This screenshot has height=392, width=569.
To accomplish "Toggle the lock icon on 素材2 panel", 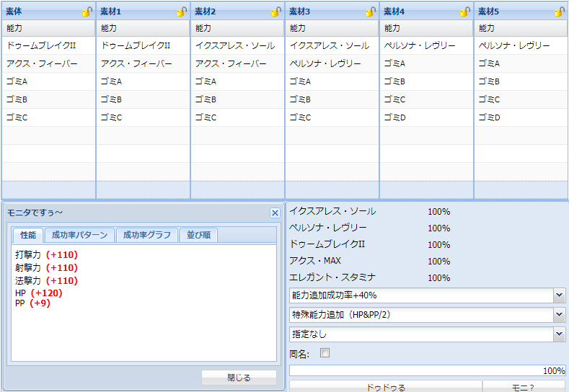I will point(276,12).
